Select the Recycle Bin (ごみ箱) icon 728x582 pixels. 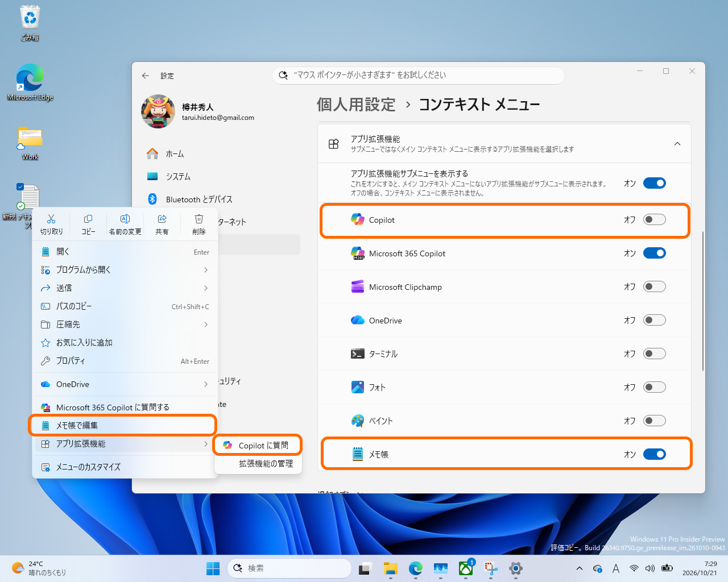[x=30, y=23]
